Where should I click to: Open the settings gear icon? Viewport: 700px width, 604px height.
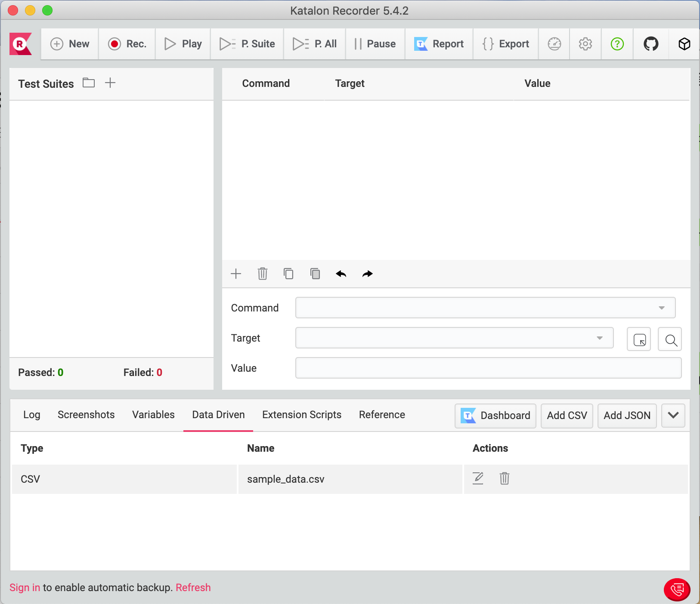click(585, 44)
